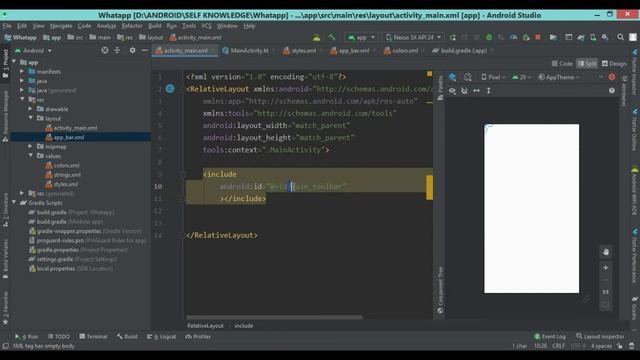Image resolution: width=640 pixels, height=360 pixels.
Task: Click the orientation for preview icon
Action: (468, 77)
